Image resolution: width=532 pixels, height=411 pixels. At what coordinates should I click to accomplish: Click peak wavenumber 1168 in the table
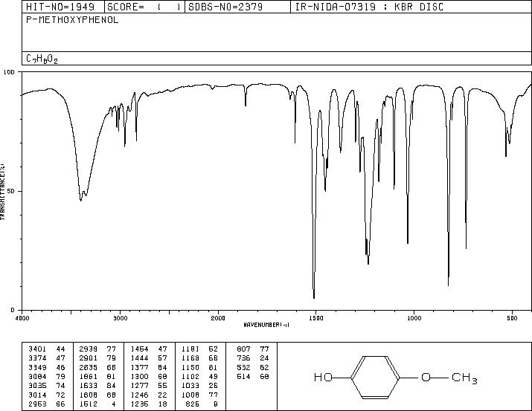tap(190, 358)
